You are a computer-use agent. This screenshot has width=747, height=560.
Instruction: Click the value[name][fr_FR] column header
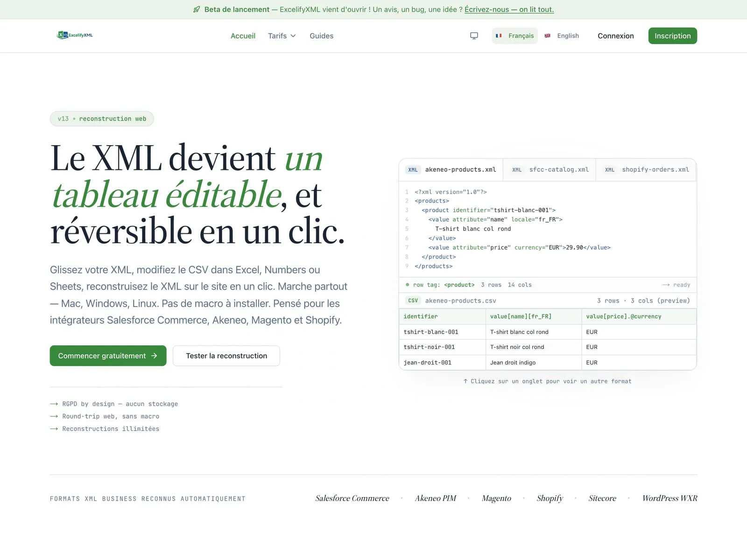pyautogui.click(x=534, y=316)
